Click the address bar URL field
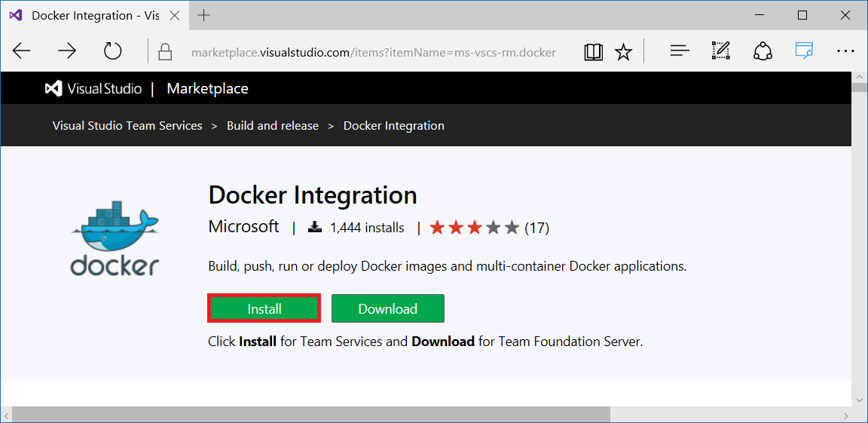Screen dimensions: 868x423 click(374, 53)
